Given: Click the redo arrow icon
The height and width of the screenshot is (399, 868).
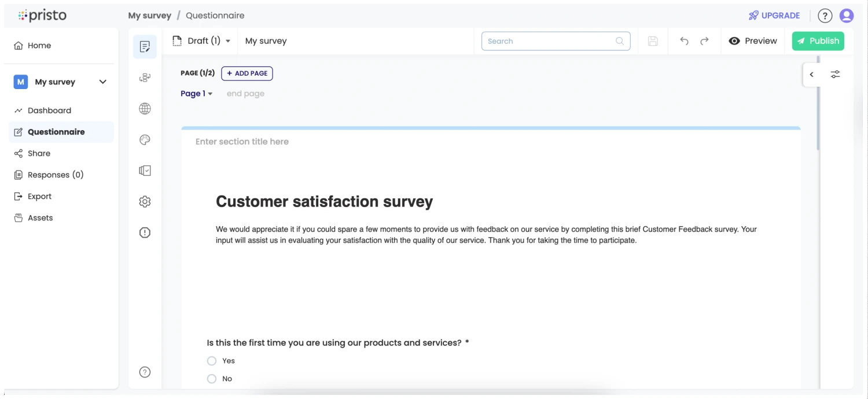Looking at the screenshot, I should [x=704, y=41].
